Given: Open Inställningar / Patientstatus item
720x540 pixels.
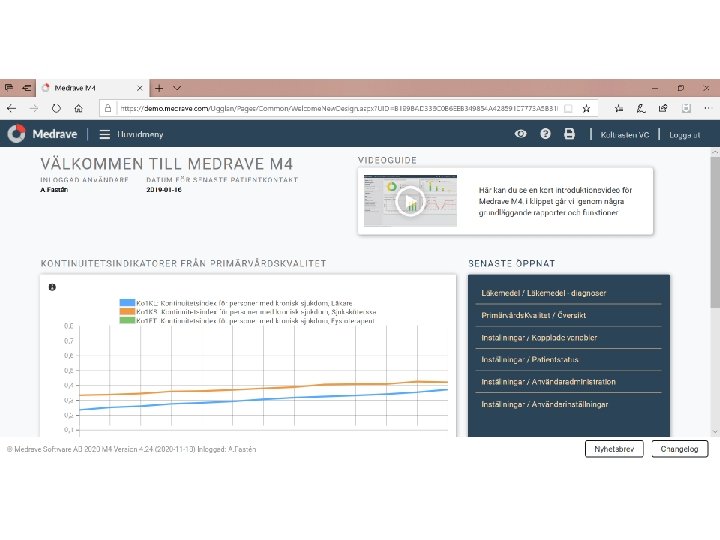Looking at the screenshot, I should [529, 360].
